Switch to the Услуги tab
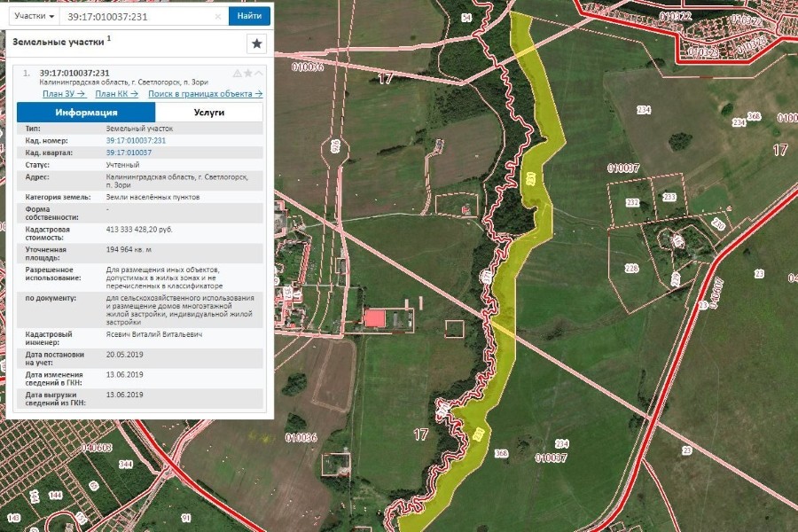The image size is (798, 532). (209, 113)
